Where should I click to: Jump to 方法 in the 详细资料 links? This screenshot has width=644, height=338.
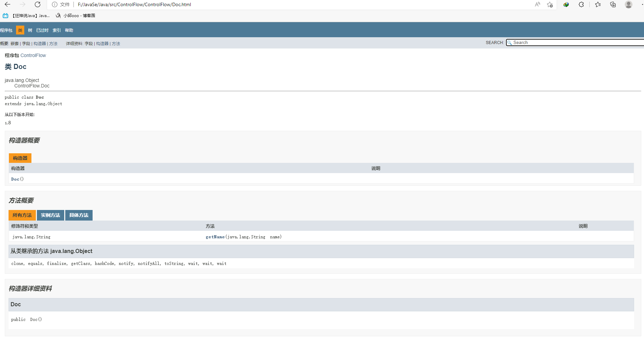click(116, 44)
